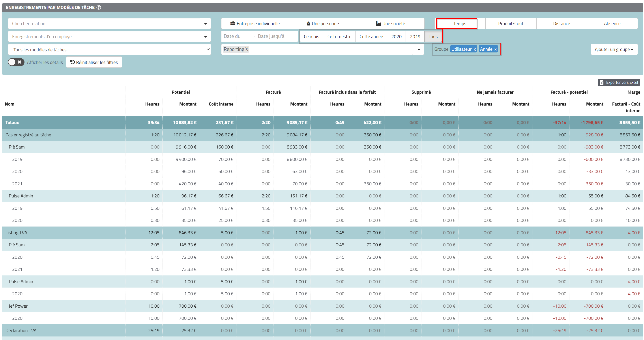This screenshot has width=644, height=340.
Task: Remove the Reporting tag filter
Action: pos(247,49)
